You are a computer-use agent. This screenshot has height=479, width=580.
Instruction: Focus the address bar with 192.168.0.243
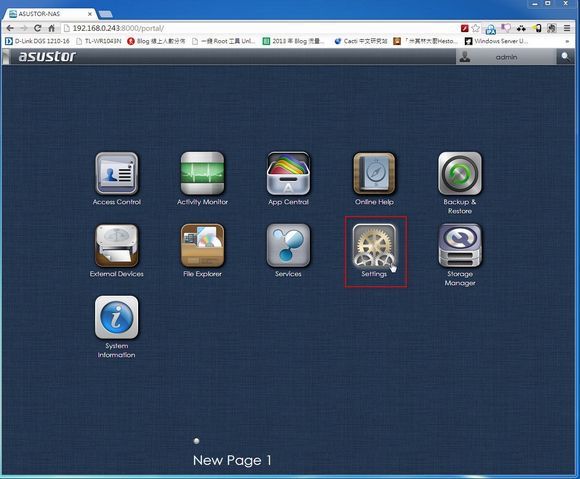259,28
